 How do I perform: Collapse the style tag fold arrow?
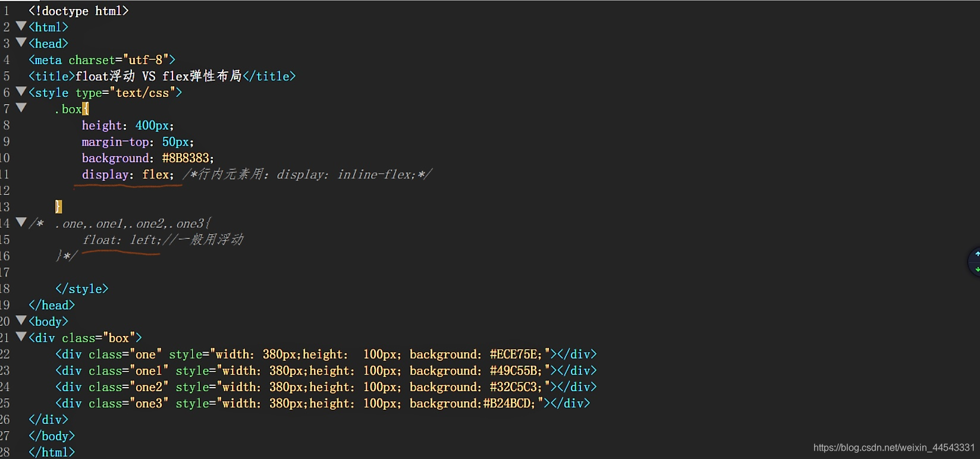[21, 92]
